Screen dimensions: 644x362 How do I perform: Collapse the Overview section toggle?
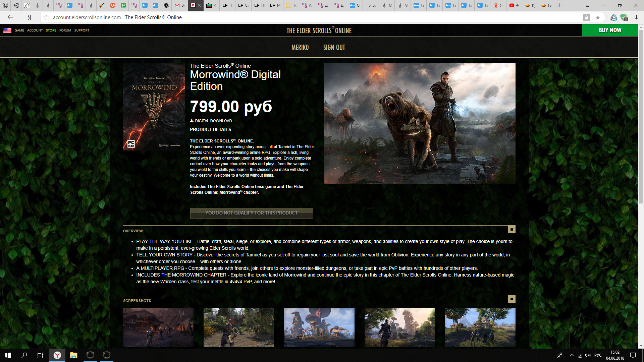click(512, 229)
